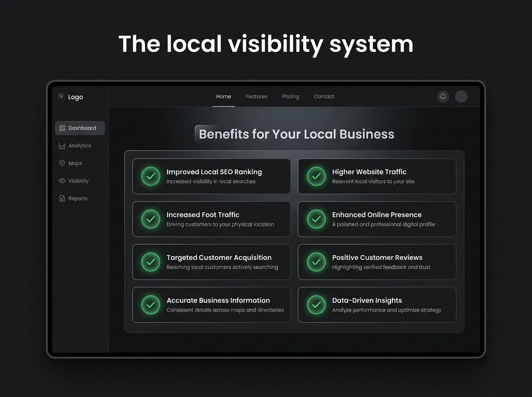Click the Higher Website Traffic title

tap(369, 172)
